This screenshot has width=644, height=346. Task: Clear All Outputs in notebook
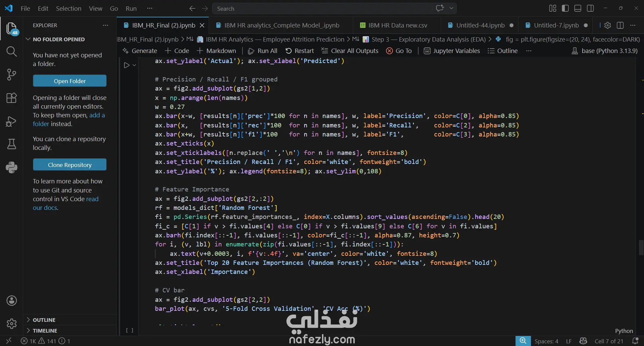tap(350, 51)
